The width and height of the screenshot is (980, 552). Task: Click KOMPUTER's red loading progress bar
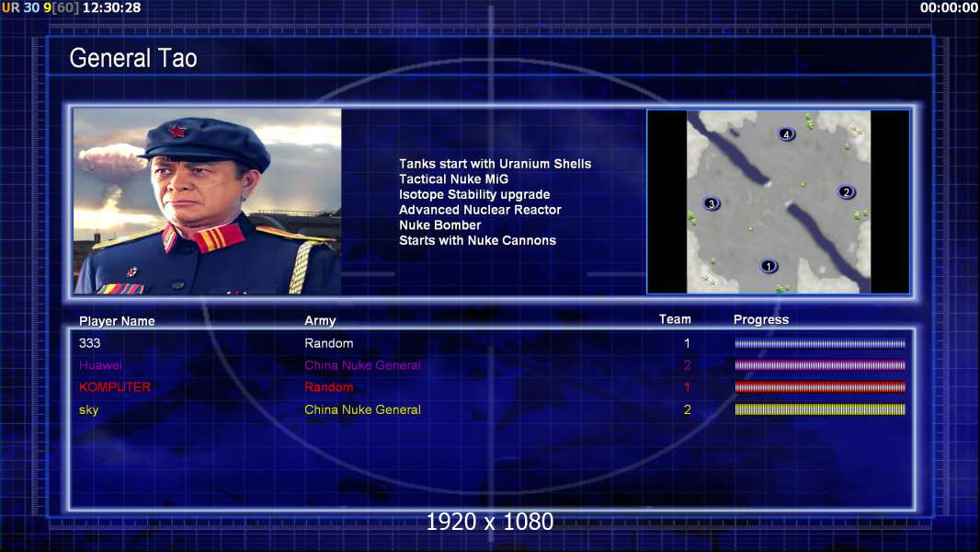[820, 387]
